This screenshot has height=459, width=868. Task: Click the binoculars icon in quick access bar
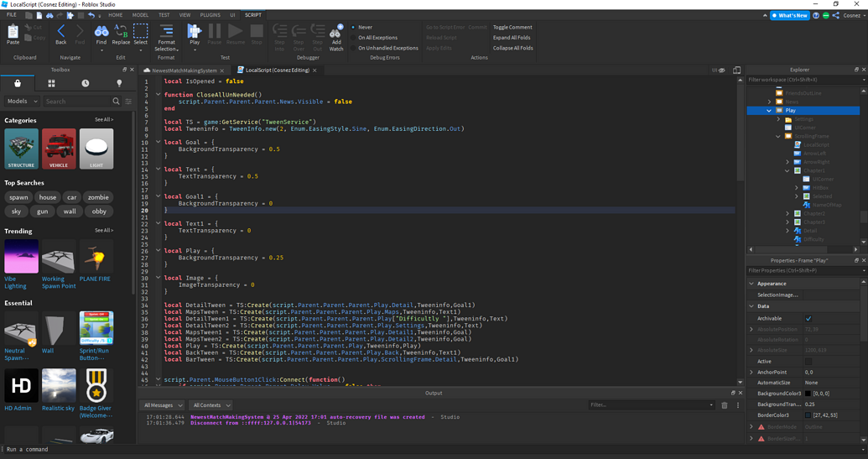click(49, 15)
